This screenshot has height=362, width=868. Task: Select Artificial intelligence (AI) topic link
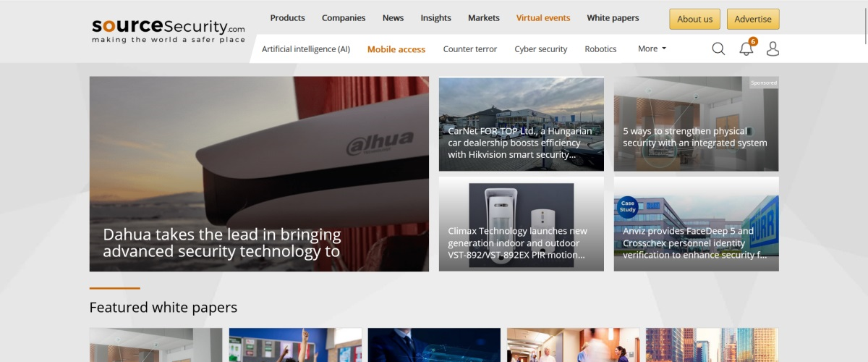point(306,49)
